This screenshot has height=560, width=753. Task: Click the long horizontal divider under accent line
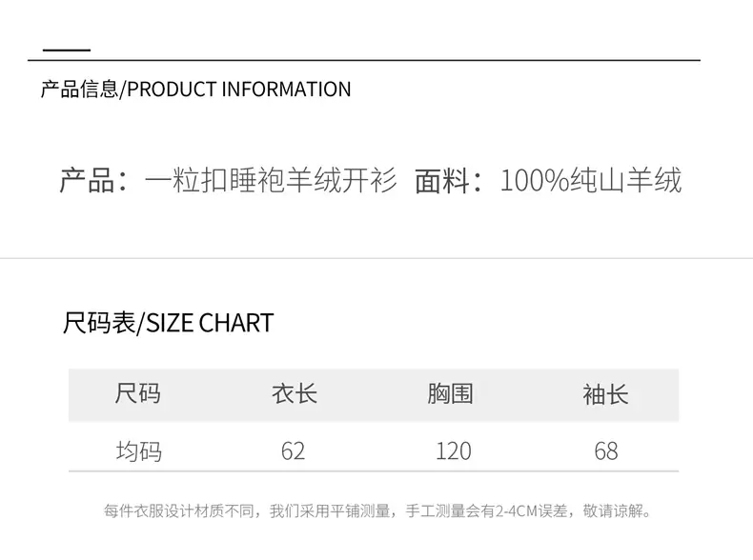364,60
